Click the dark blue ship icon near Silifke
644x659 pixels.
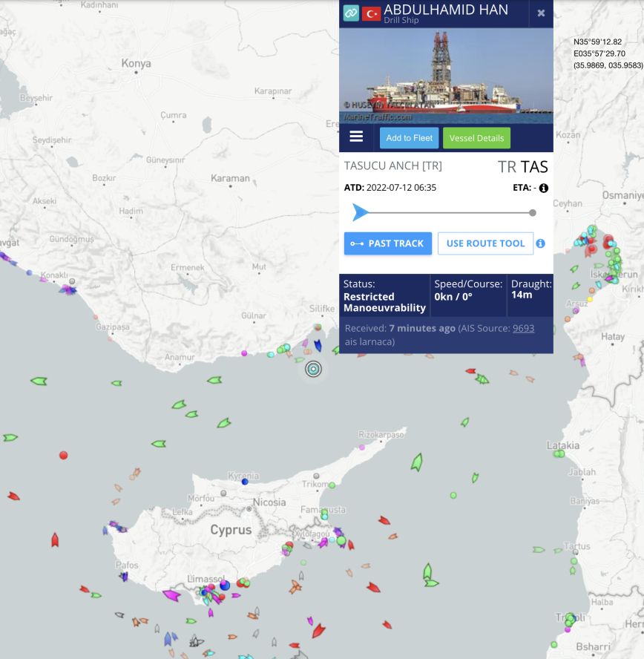point(318,345)
